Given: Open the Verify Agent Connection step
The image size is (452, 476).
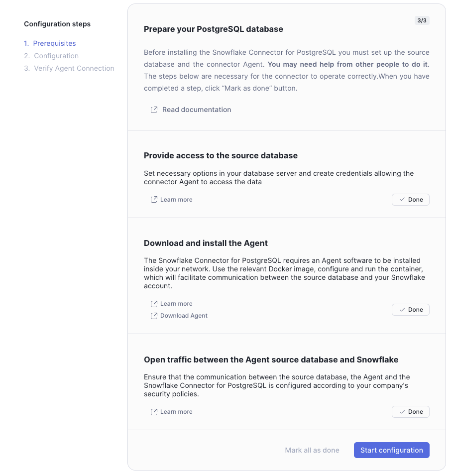Looking at the screenshot, I should (x=74, y=68).
